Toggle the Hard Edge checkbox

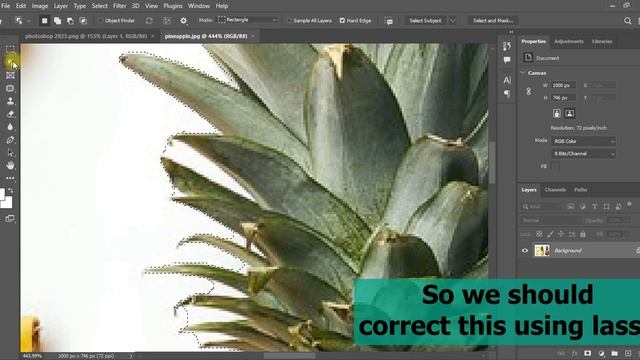pos(342,20)
